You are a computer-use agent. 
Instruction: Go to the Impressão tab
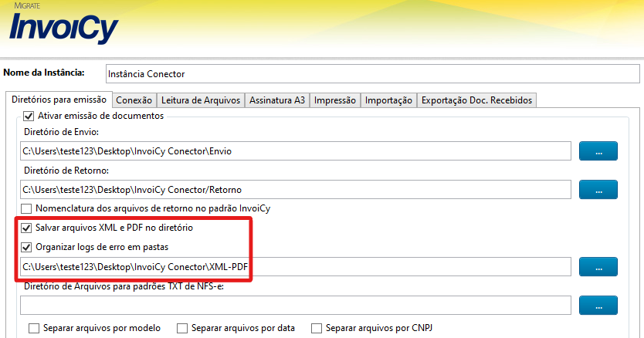click(335, 100)
